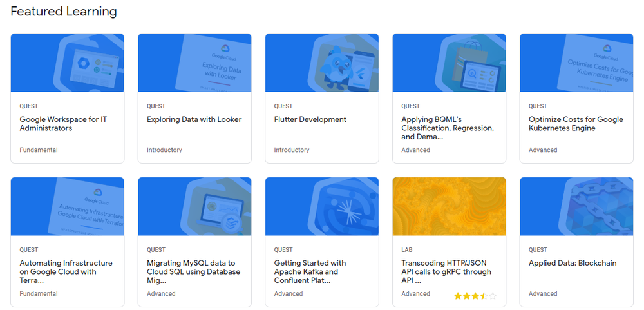Click Advanced level under Migrating MySQL card
This screenshot has width=644, height=310.
(x=161, y=294)
